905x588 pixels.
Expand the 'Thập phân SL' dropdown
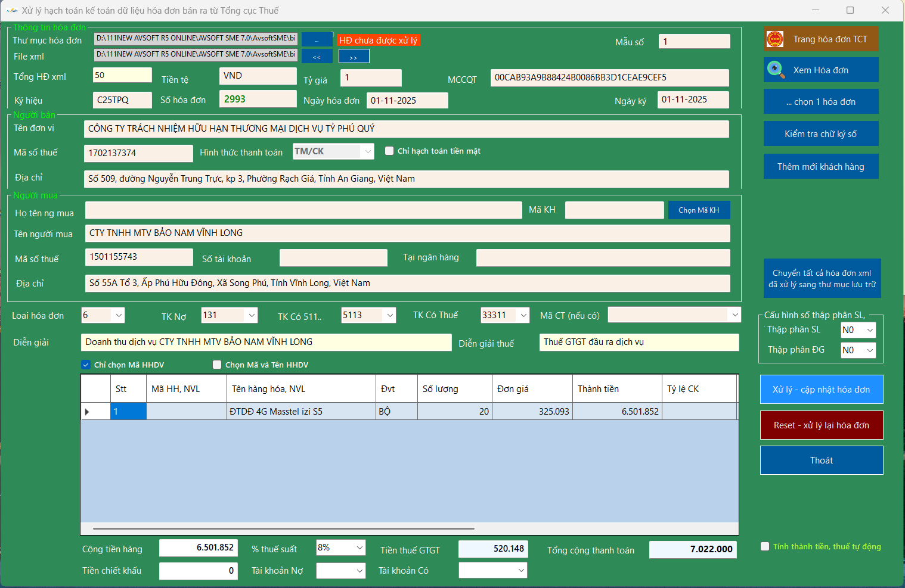pyautogui.click(x=870, y=330)
